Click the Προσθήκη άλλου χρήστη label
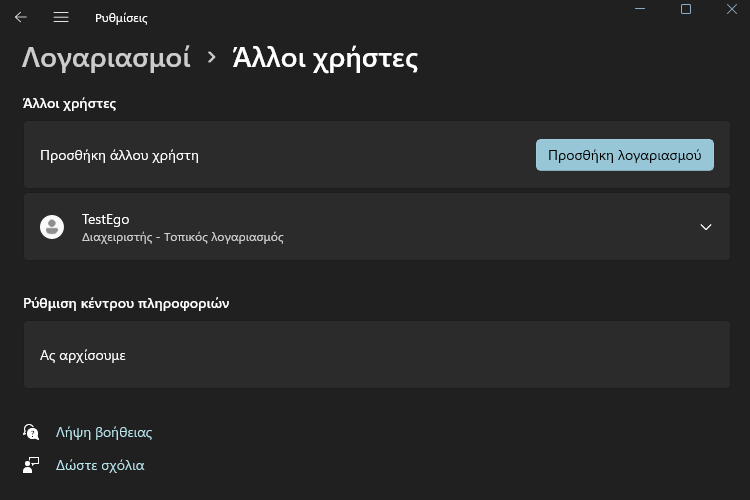 pos(119,156)
